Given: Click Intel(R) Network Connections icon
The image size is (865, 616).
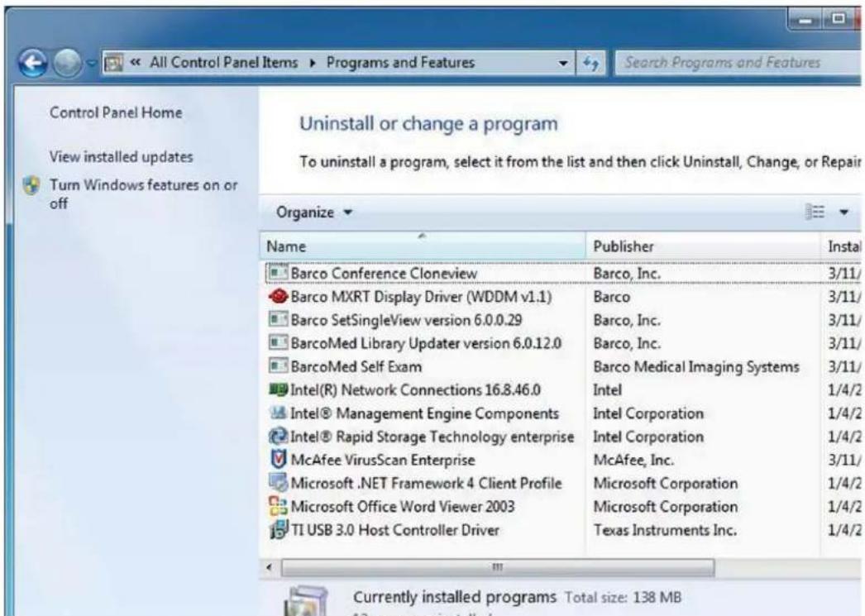Looking at the screenshot, I should click(x=278, y=389).
